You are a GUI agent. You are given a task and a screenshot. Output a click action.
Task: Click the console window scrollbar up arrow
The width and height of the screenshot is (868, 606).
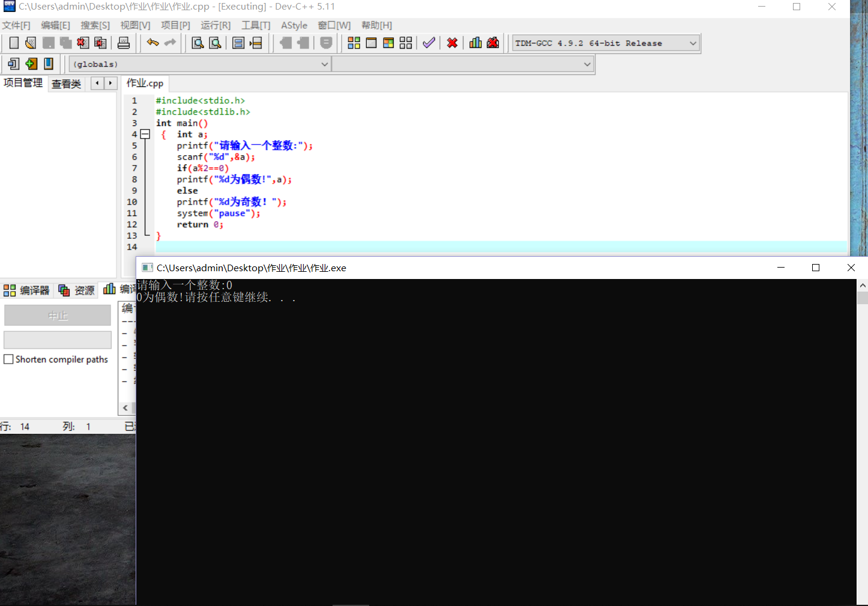coord(862,286)
